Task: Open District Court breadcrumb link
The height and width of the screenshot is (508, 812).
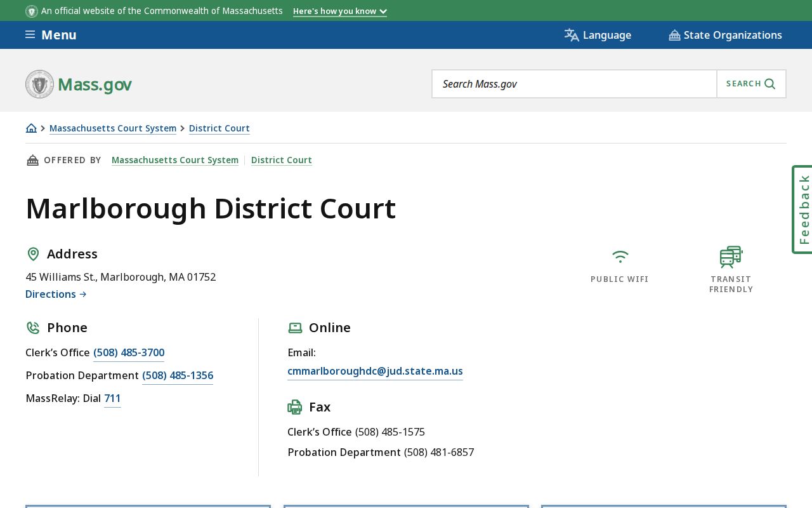Action: coord(219,128)
